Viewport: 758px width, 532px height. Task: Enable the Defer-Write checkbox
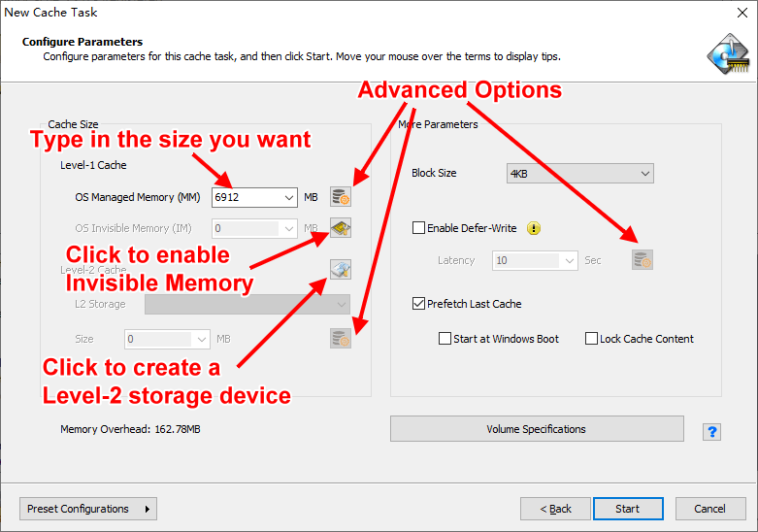(x=418, y=227)
